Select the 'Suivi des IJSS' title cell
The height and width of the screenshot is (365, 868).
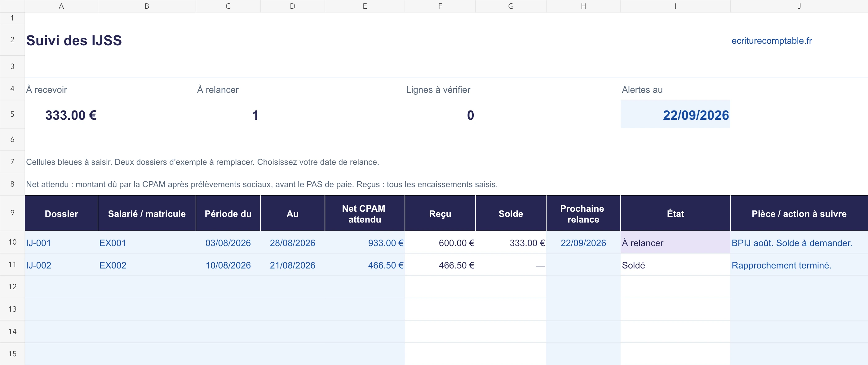[x=74, y=40]
